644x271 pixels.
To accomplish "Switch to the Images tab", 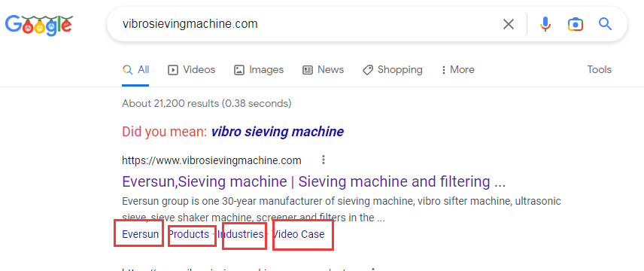I will (x=258, y=70).
